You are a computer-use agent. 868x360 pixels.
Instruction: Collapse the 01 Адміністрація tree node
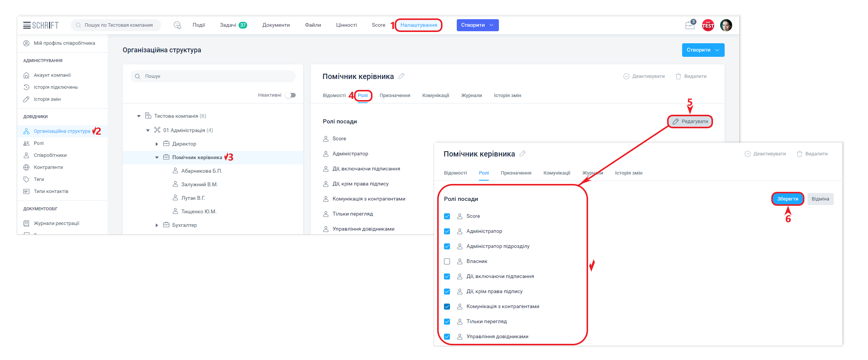tap(148, 131)
